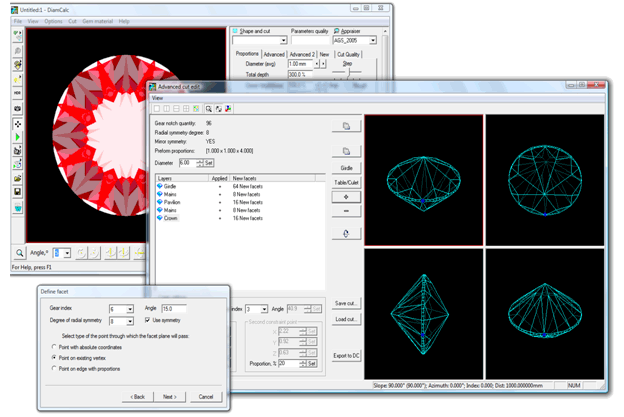Viewport: 624px width, 417px height.
Task: Open the AGS_2005 appraiser dropdown
Action: (x=372, y=41)
